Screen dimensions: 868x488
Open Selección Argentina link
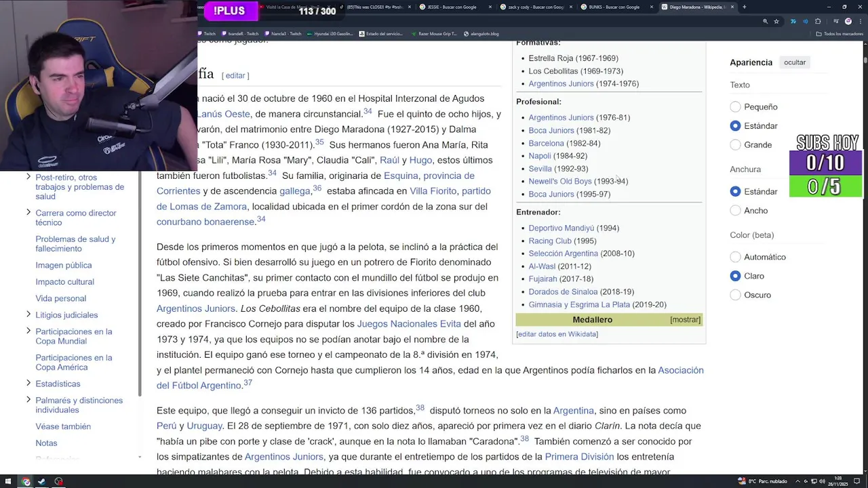pyautogui.click(x=563, y=253)
